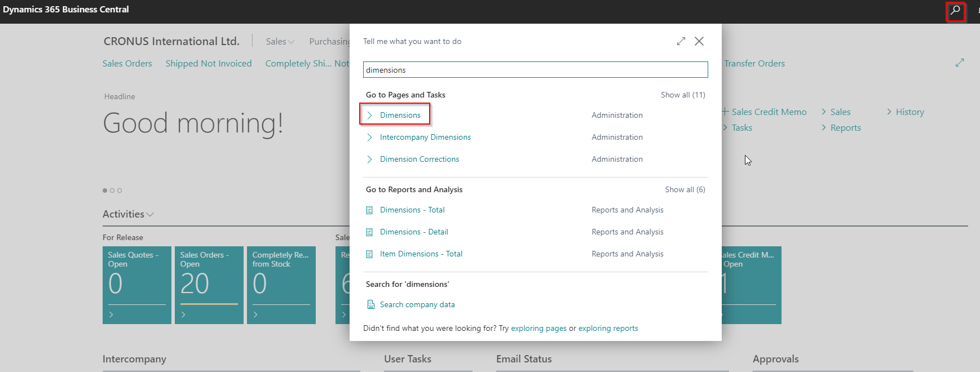Open the Transfer Orders link
The height and width of the screenshot is (372, 980).
coord(754,63)
